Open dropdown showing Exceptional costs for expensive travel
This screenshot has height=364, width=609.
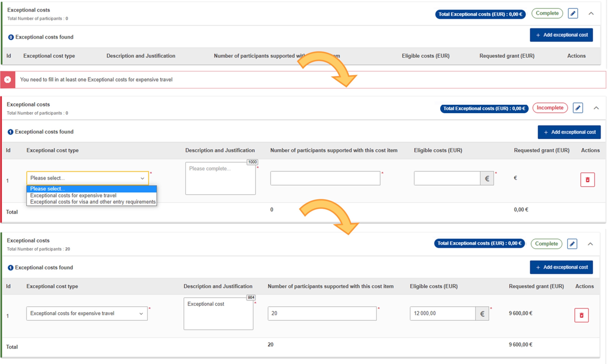(87, 313)
